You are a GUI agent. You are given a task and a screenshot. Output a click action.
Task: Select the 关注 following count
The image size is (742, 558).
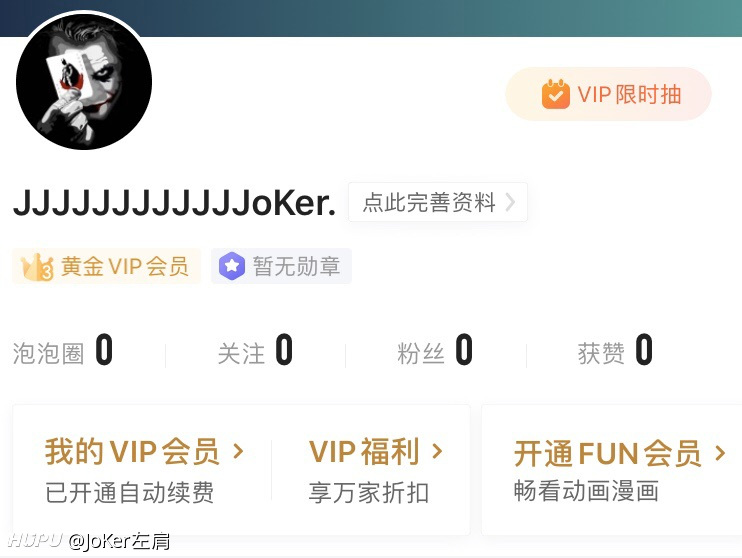point(255,352)
